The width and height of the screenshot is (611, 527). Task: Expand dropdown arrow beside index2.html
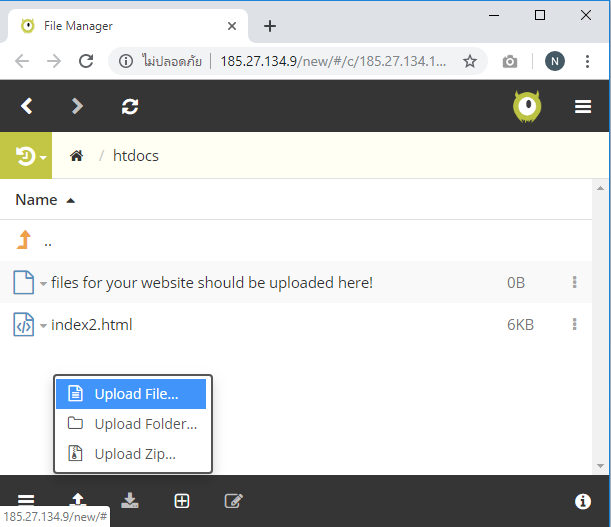(x=44, y=326)
